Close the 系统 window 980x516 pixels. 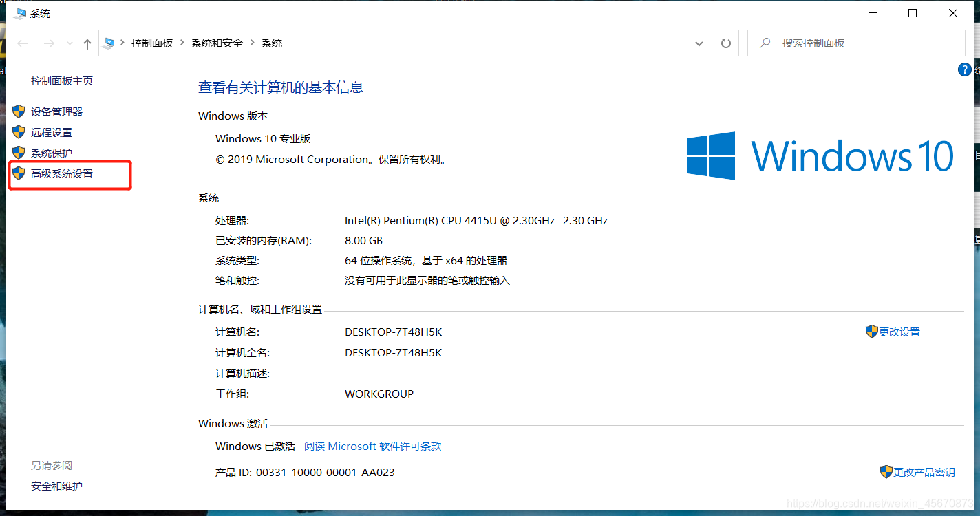click(953, 13)
